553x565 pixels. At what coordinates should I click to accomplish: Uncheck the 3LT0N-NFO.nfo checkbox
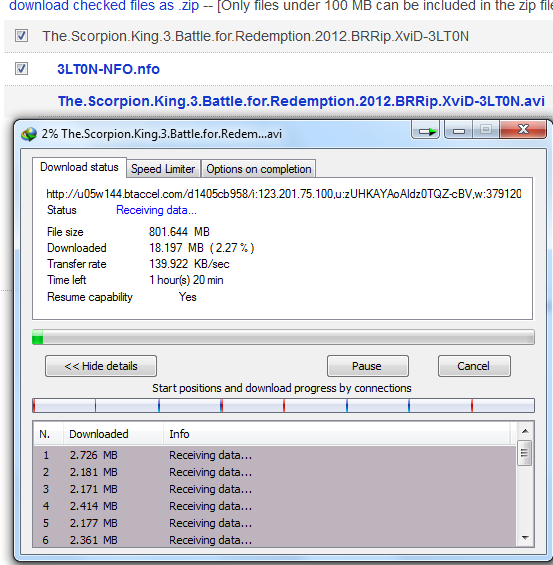tap(21, 68)
